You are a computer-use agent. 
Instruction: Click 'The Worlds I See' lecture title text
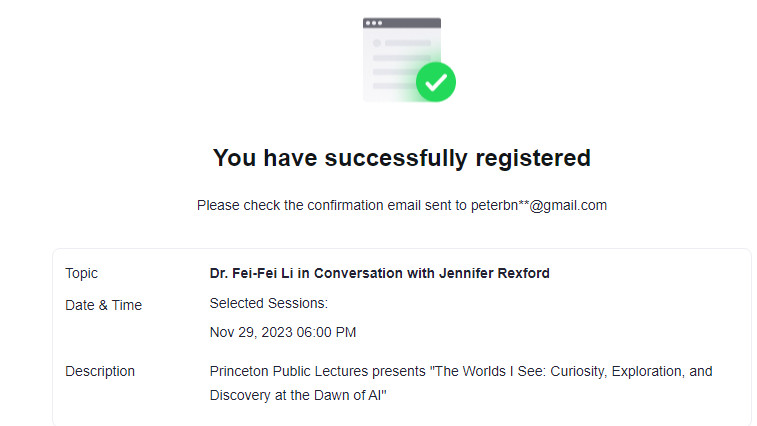click(488, 371)
